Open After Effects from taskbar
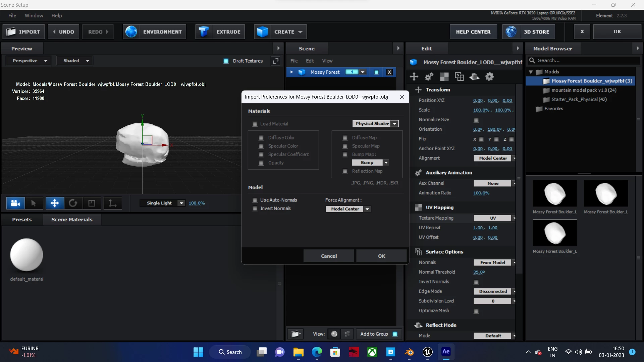 [446, 352]
